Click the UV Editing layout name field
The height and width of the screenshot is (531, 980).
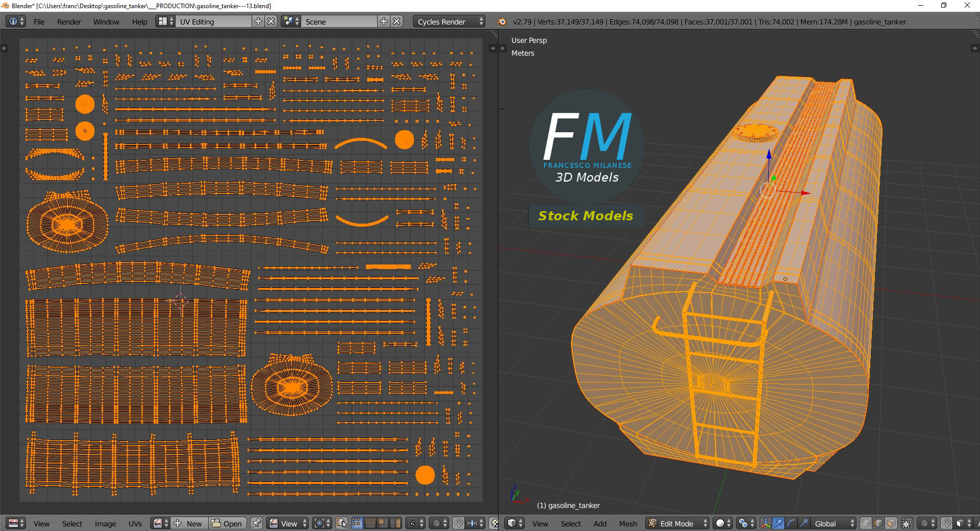(x=214, y=21)
